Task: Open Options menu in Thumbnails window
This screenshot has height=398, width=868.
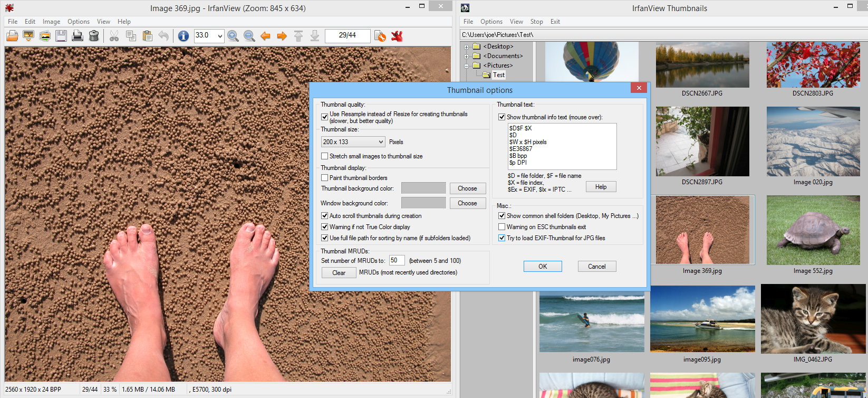Action: click(x=491, y=22)
